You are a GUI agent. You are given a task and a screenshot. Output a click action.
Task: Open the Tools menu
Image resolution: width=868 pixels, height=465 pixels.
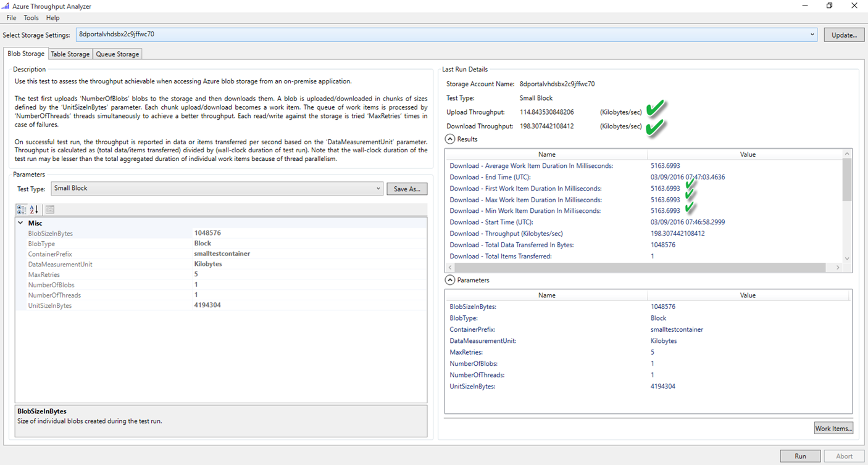point(31,18)
